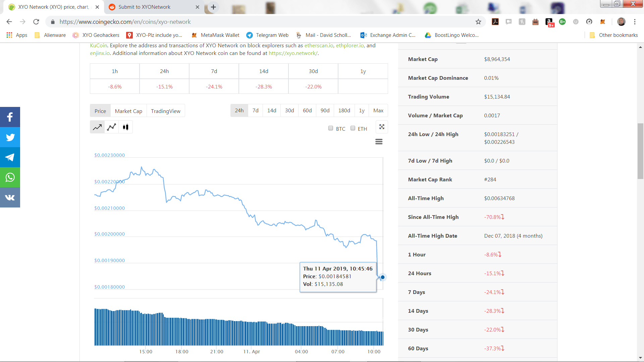Open the Chrome three-dot menu
This screenshot has height=362, width=644.
point(635,22)
